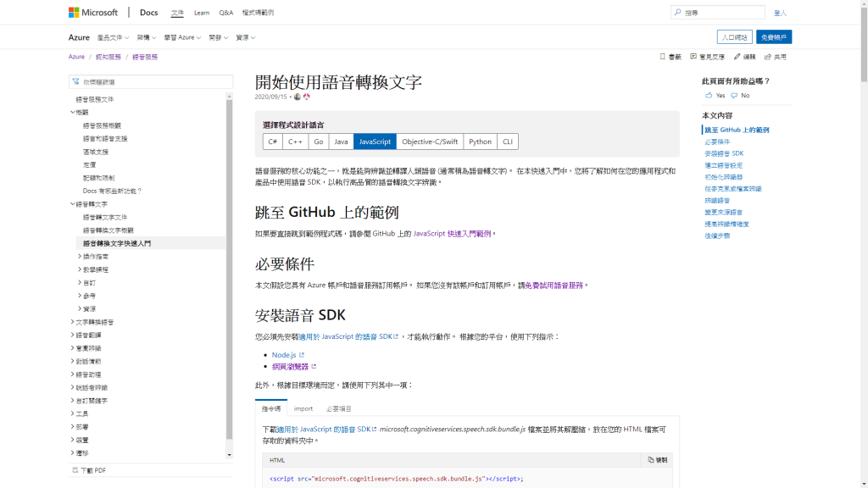Open the JavaScript 快速入門範例 link
Image resolution: width=868 pixels, height=488 pixels.
(x=453, y=234)
